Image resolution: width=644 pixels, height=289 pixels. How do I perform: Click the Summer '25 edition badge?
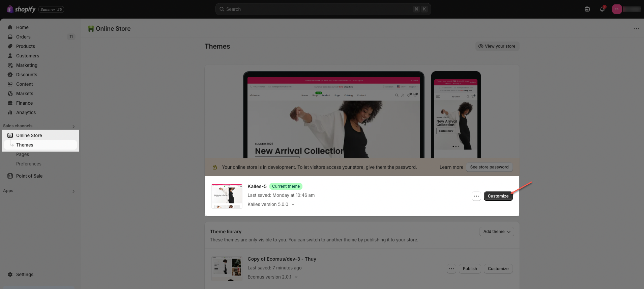click(x=51, y=9)
